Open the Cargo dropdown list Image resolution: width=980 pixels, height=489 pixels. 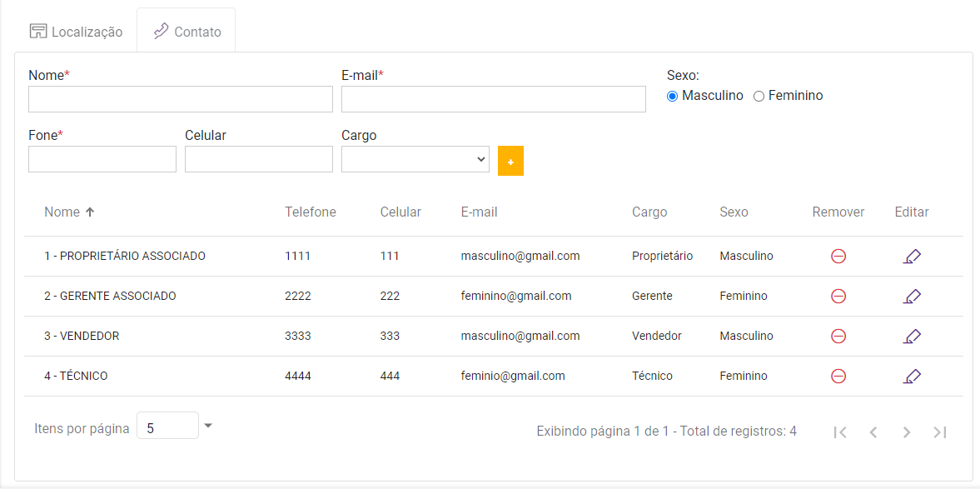(x=415, y=159)
